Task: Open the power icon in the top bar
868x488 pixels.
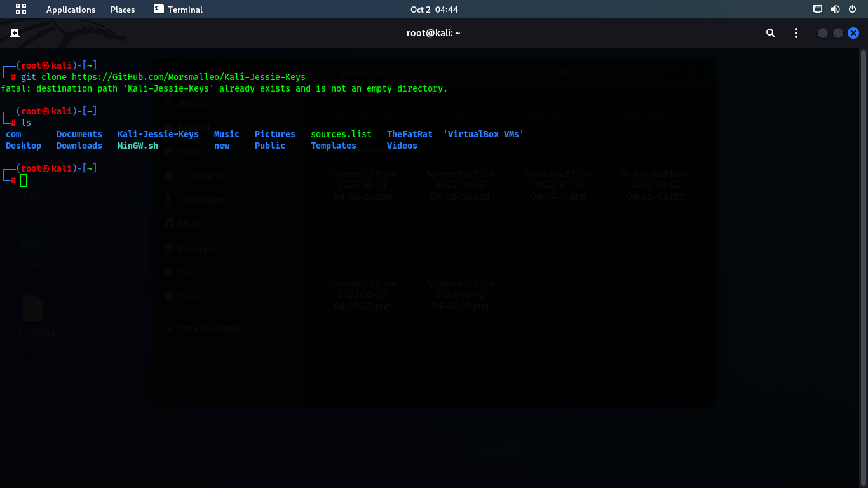Action: pos(852,10)
